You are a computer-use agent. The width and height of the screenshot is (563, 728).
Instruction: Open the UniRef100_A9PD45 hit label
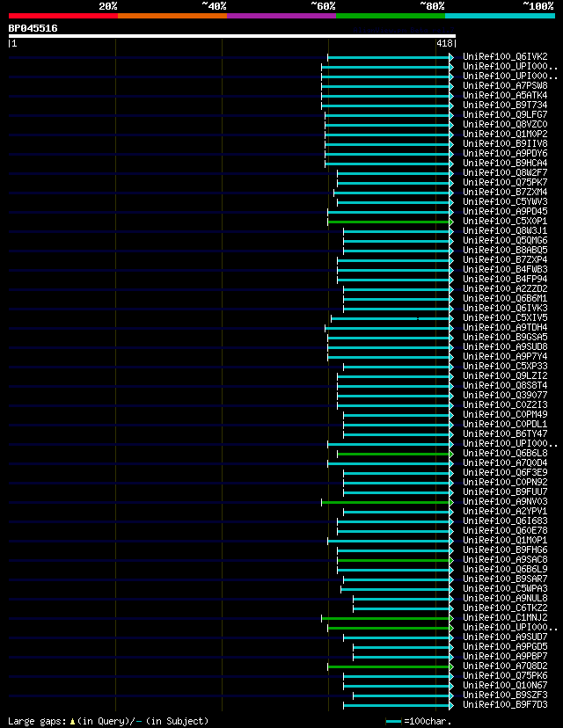(506, 212)
